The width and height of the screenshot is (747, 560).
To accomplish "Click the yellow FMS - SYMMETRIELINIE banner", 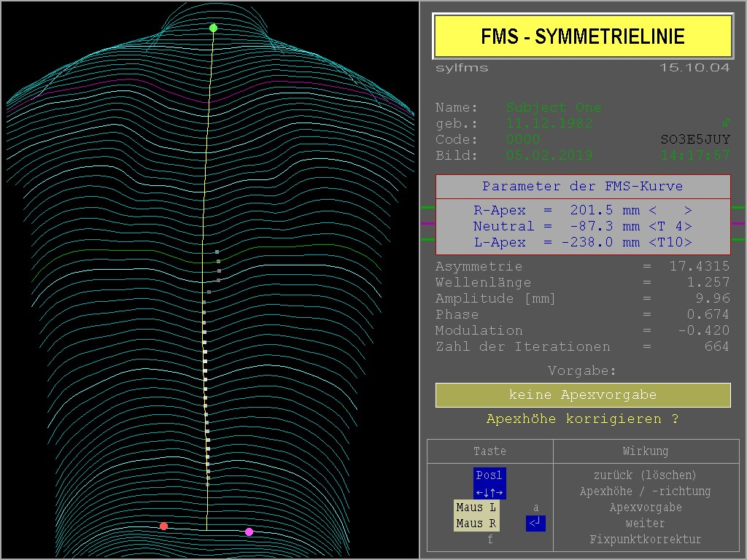I will pyautogui.click(x=583, y=36).
